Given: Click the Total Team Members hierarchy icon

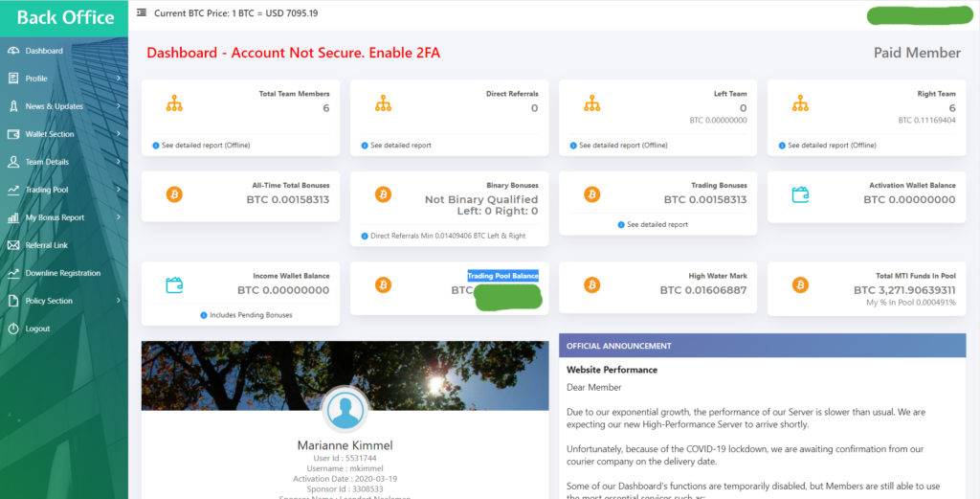Looking at the screenshot, I should point(174,103).
